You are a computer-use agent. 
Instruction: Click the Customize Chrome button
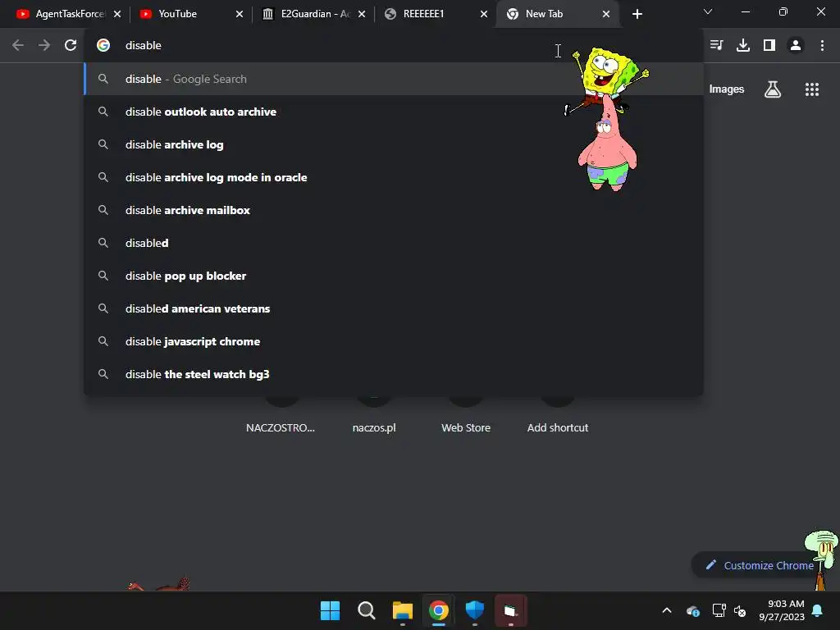[x=760, y=565]
